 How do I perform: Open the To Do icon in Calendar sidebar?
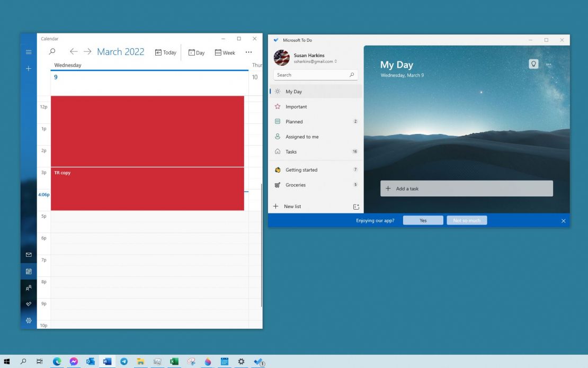click(29, 304)
